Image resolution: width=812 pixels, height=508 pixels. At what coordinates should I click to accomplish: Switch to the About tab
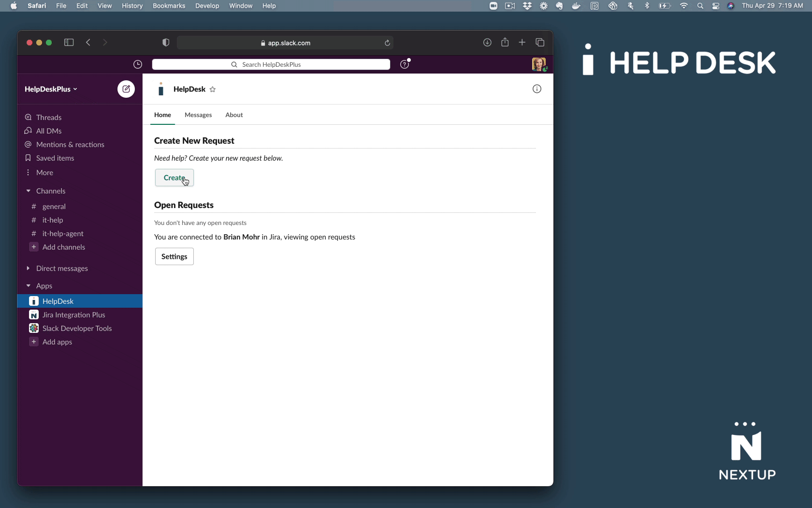234,115
